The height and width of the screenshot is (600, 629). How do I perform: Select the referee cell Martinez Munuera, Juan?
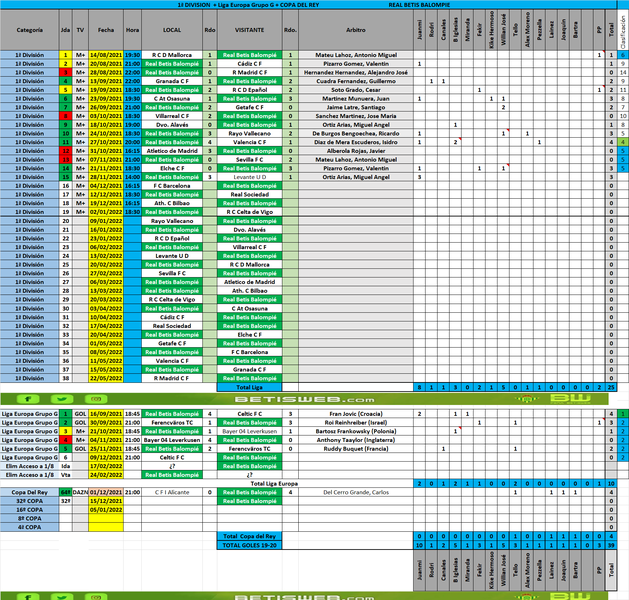356,99
